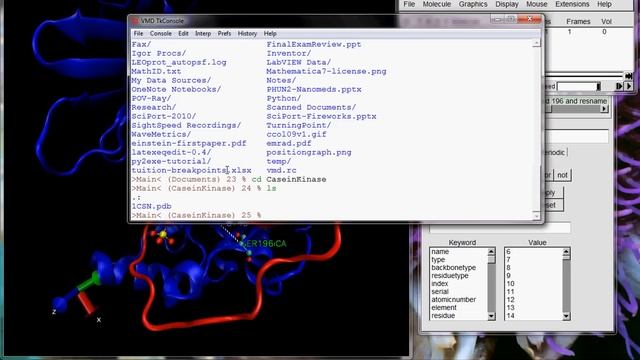Step forward one animation frame

(x=619, y=86)
